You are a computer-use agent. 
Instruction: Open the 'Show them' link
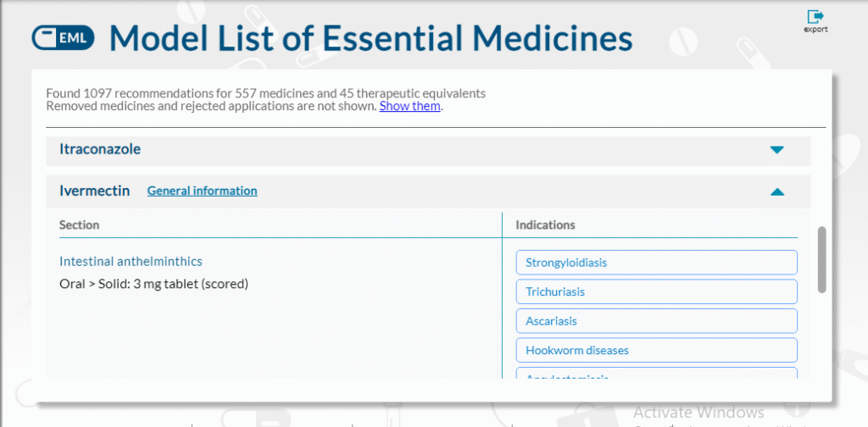[409, 106]
